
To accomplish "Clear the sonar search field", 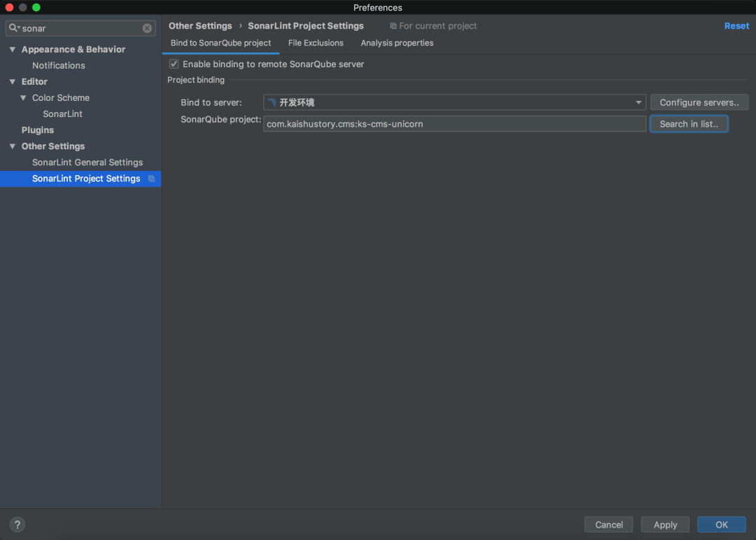I will coord(147,29).
